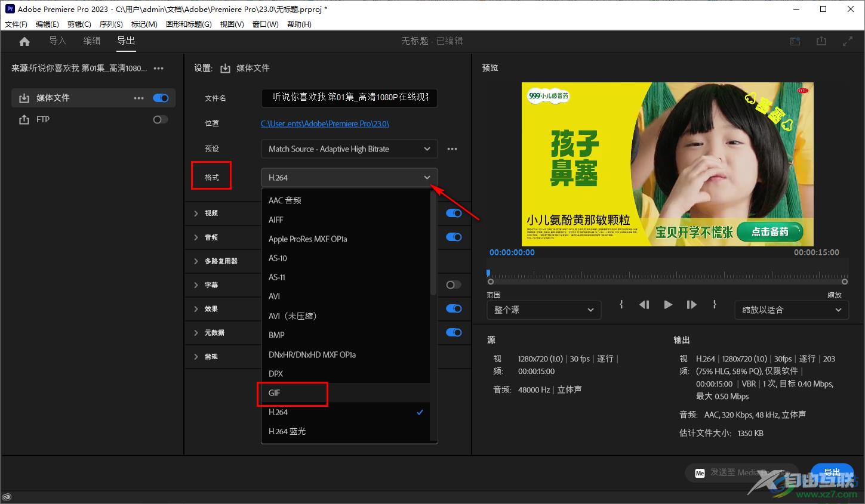
Task: Step forward one frame
Action: tap(691, 304)
